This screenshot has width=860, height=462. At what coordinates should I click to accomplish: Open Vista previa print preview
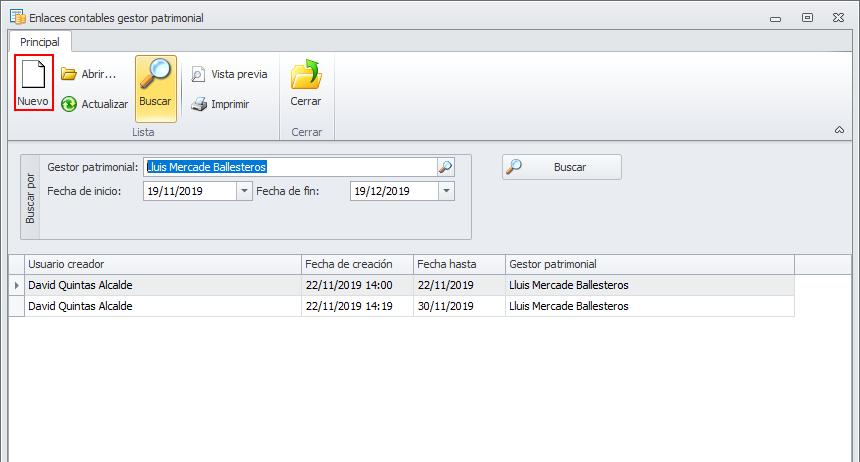229,74
